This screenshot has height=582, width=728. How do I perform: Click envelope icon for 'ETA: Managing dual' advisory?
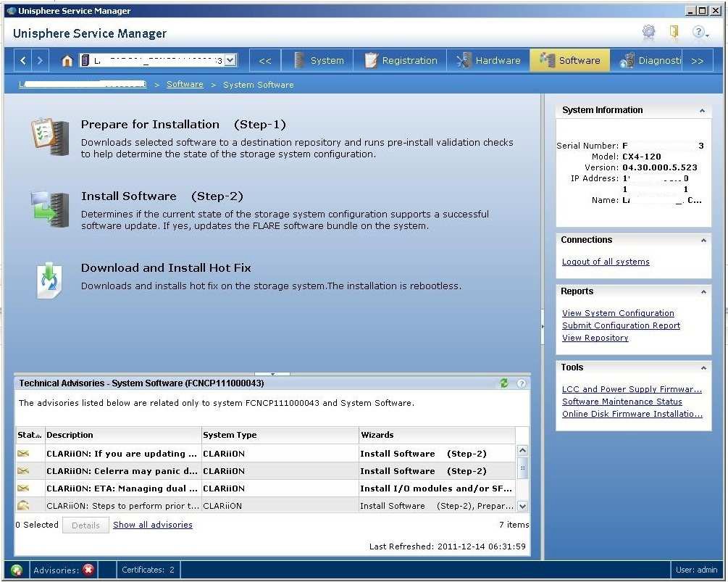pyautogui.click(x=23, y=488)
